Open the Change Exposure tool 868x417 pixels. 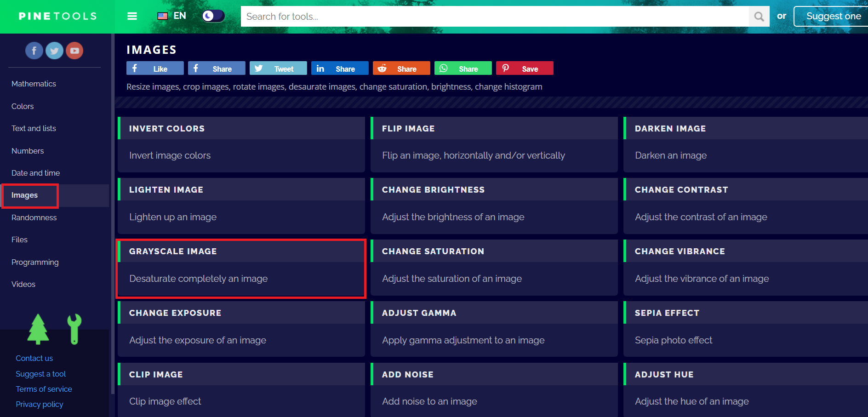coord(241,329)
